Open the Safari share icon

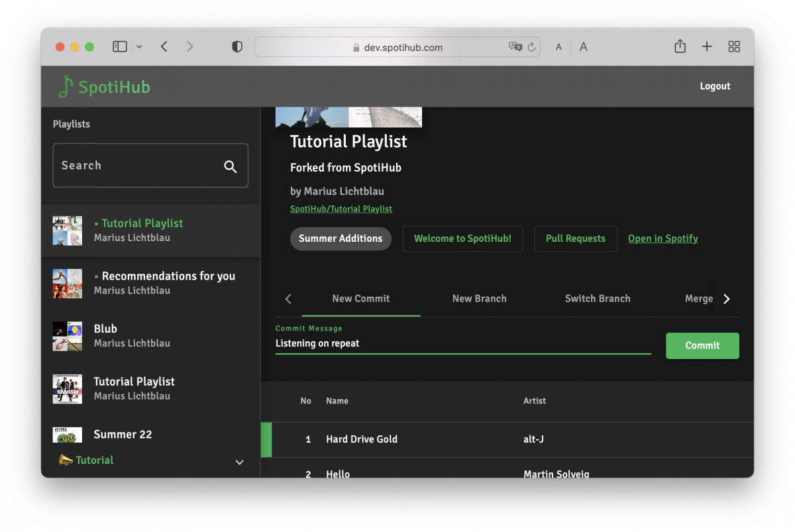(x=680, y=46)
